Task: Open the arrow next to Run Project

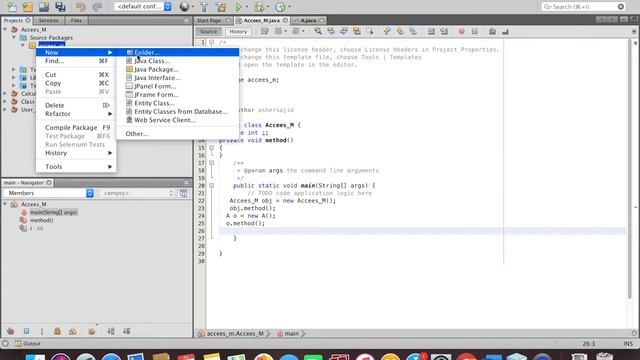Action: click(x=247, y=7)
